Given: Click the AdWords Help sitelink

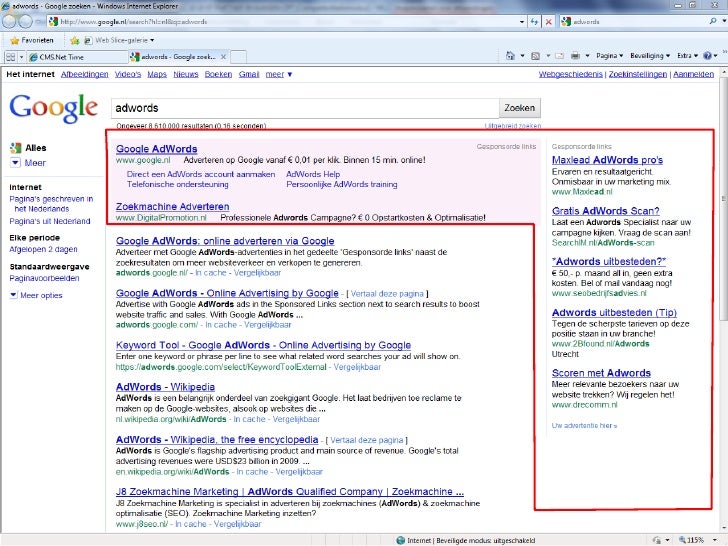Looking at the screenshot, I should 313,174.
